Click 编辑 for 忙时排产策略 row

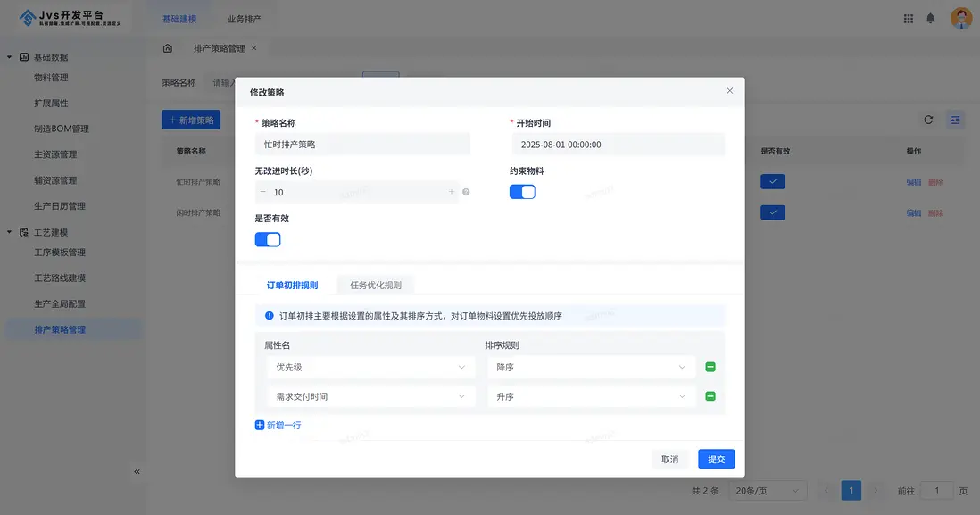point(914,182)
